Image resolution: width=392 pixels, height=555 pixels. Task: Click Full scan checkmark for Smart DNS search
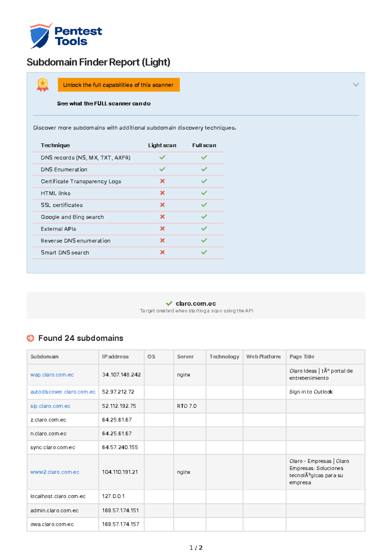click(x=204, y=252)
